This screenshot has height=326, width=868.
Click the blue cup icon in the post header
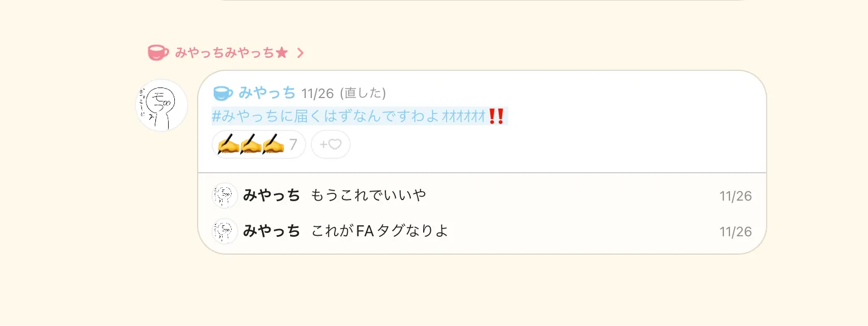(x=223, y=93)
